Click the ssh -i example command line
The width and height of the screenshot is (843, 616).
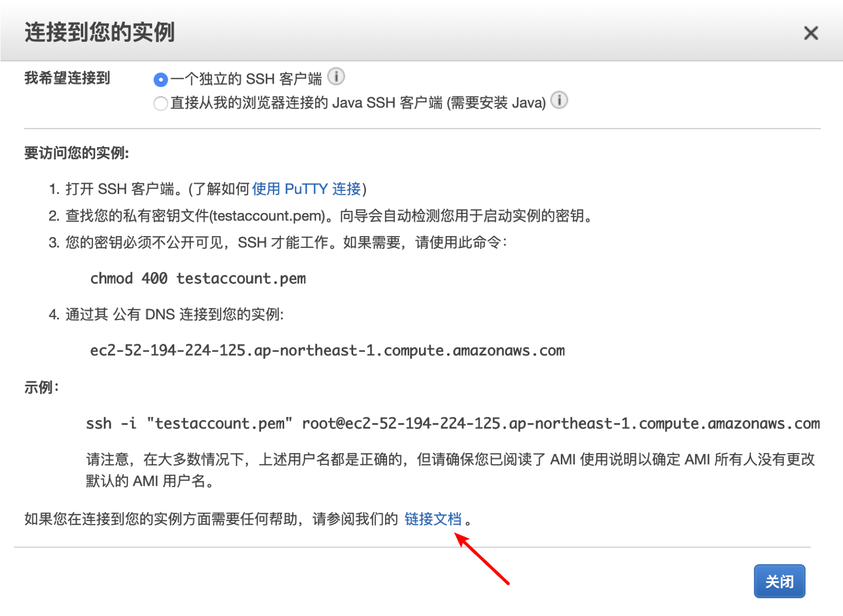tap(453, 424)
